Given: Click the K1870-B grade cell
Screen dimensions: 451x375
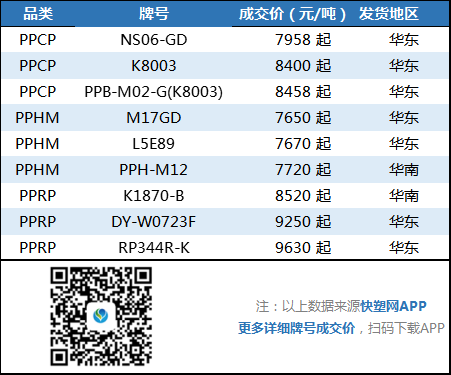Looking at the screenshot, I should [154, 196].
